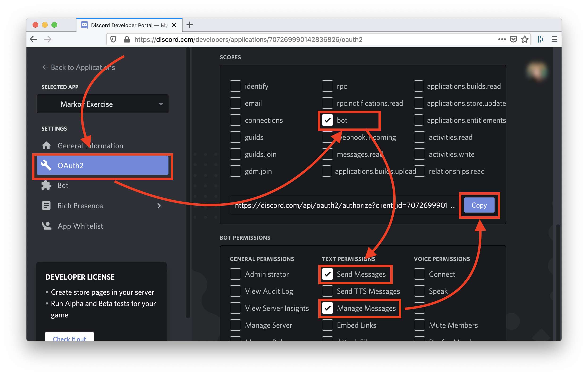Enable the Send TTS Messages permission

(328, 291)
